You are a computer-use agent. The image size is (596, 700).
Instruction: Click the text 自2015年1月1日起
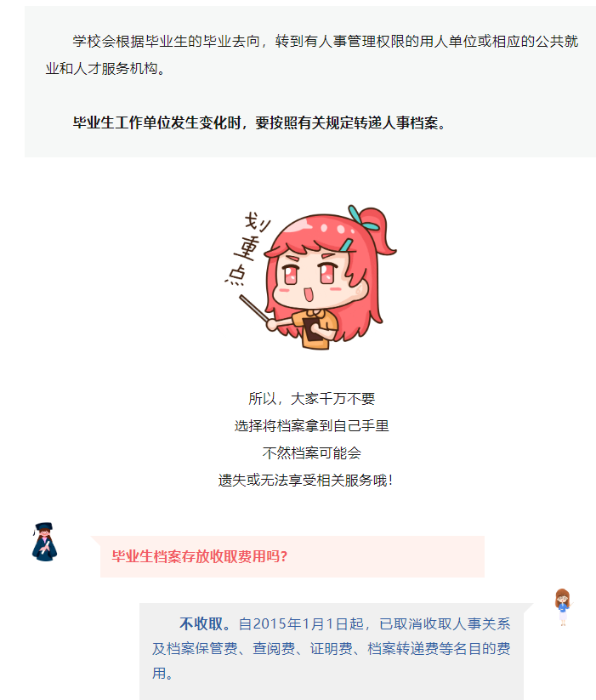pyautogui.click(x=301, y=623)
